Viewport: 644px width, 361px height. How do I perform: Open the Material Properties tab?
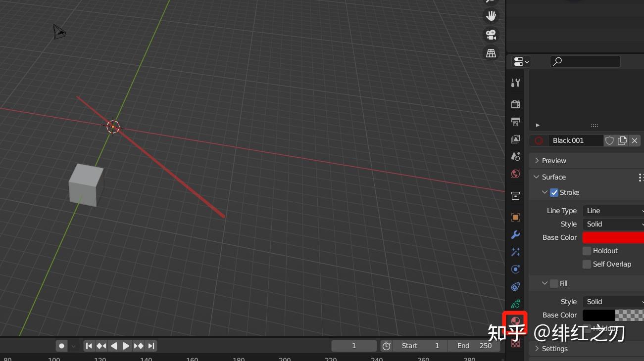(x=515, y=320)
